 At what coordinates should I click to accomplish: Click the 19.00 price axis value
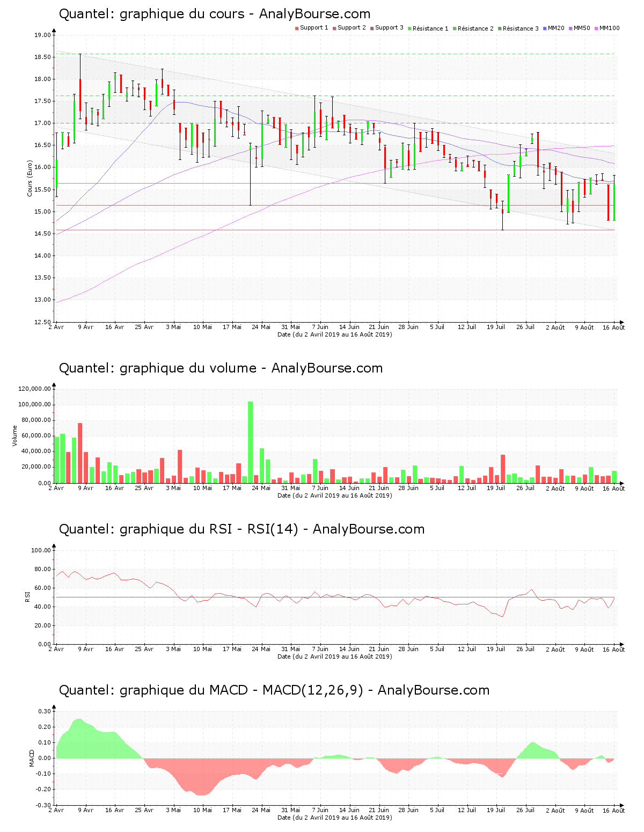(x=42, y=35)
